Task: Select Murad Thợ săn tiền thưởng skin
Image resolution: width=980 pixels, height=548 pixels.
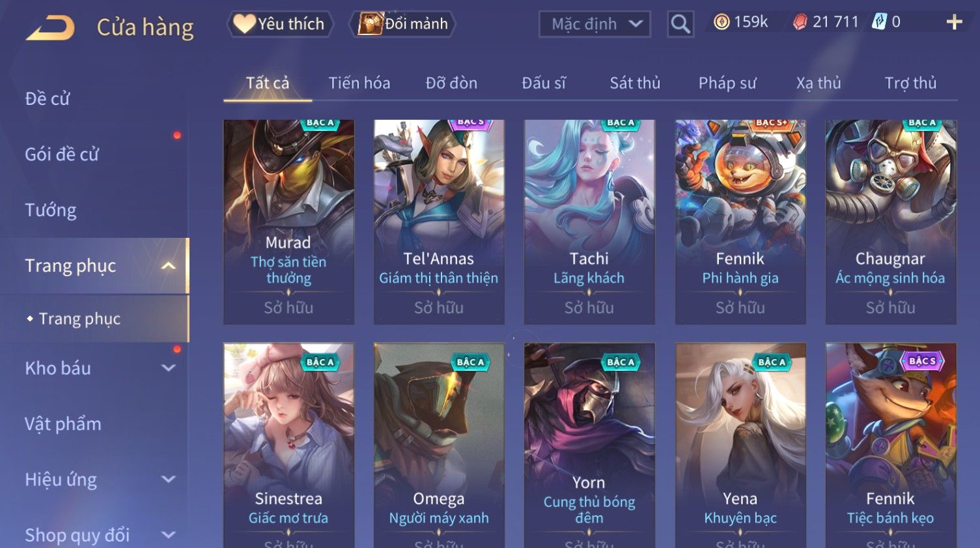Action: (x=288, y=222)
